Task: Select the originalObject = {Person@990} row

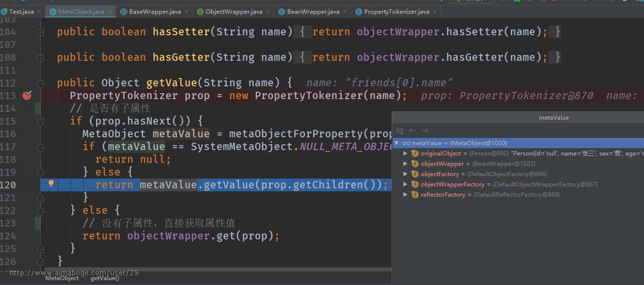Action: pyautogui.click(x=518, y=154)
